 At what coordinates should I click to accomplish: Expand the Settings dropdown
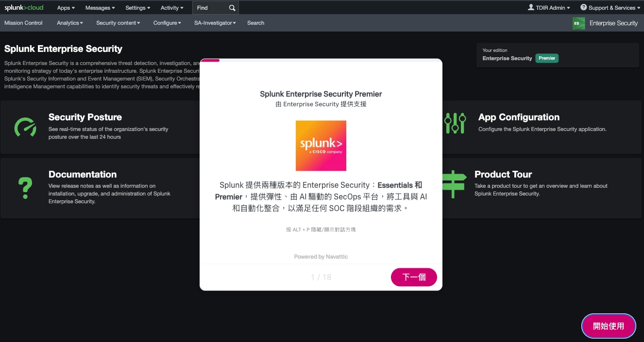point(138,8)
